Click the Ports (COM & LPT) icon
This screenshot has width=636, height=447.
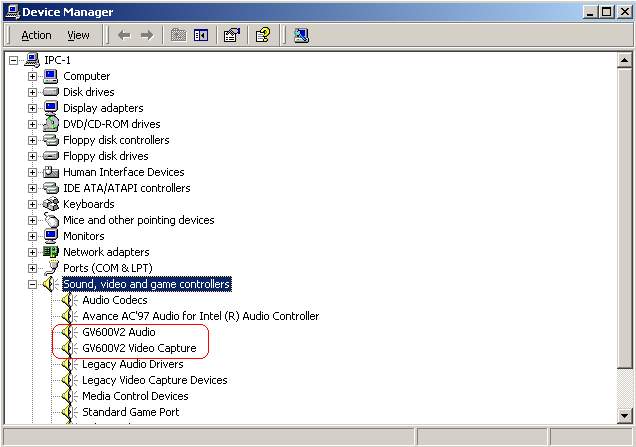52,268
